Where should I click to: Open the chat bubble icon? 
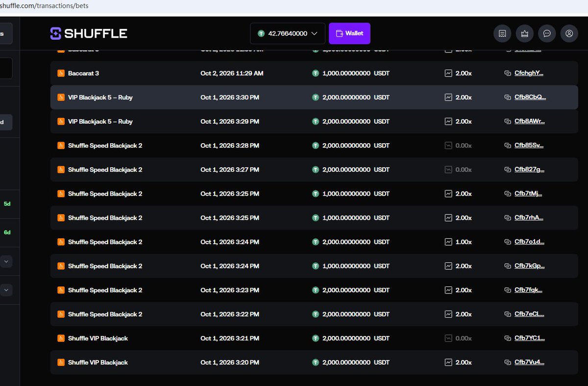(x=547, y=33)
